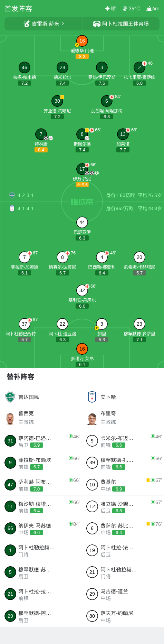Tap the 艾卜哈 team badge in substitutes
Viewport: 164px width, 644px height.
(92, 397)
